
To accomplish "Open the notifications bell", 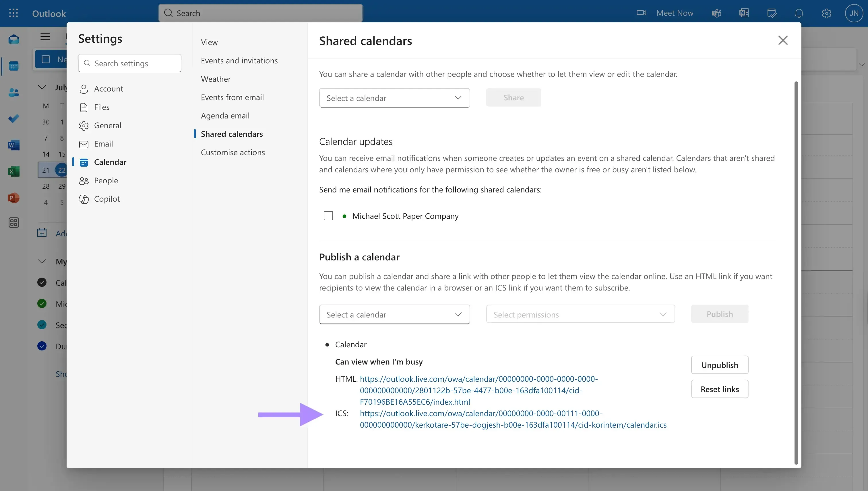I will (799, 13).
